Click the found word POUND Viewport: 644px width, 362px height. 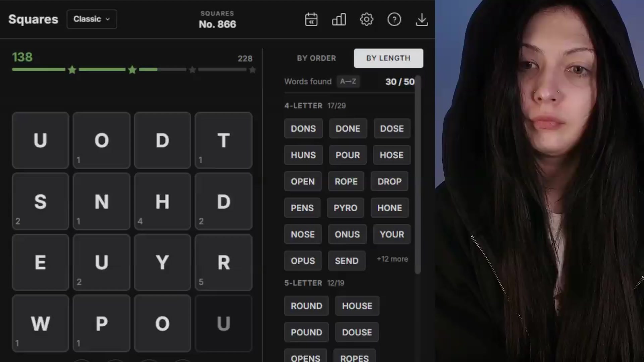306,332
